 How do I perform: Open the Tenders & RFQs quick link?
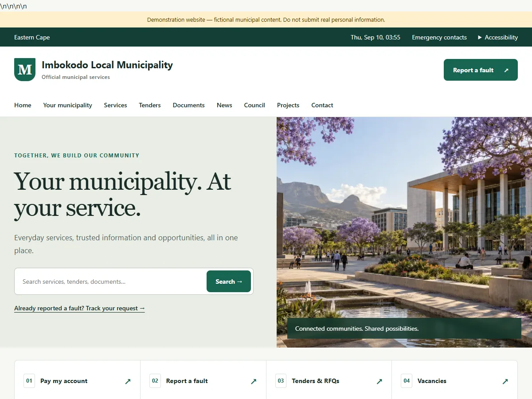(x=329, y=381)
